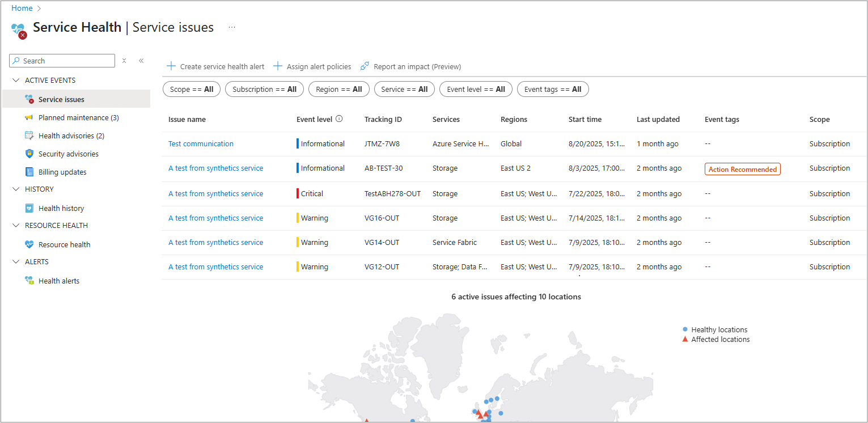Viewport: 868px width, 423px height.
Task: Open the Event level filter
Action: click(476, 89)
